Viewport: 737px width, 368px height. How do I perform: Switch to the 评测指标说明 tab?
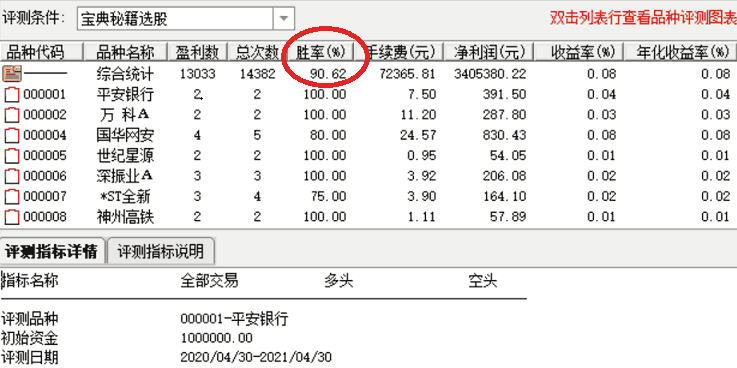[161, 252]
